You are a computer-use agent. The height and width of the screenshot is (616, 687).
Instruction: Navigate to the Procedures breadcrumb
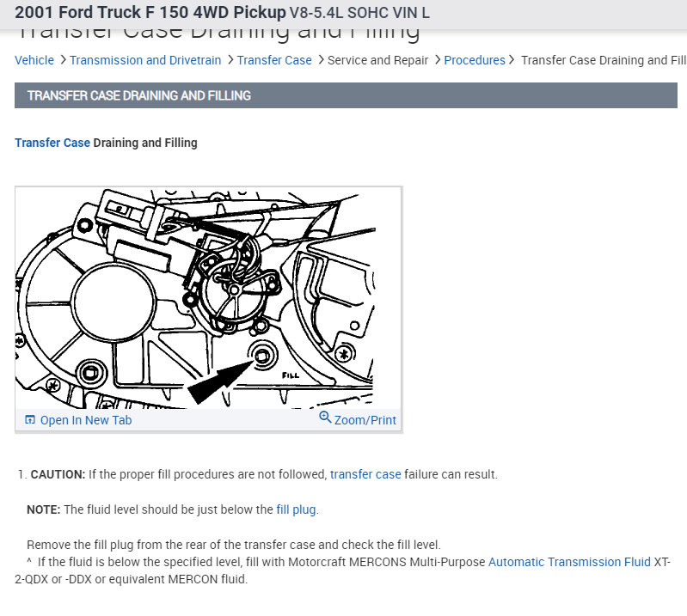tap(475, 60)
